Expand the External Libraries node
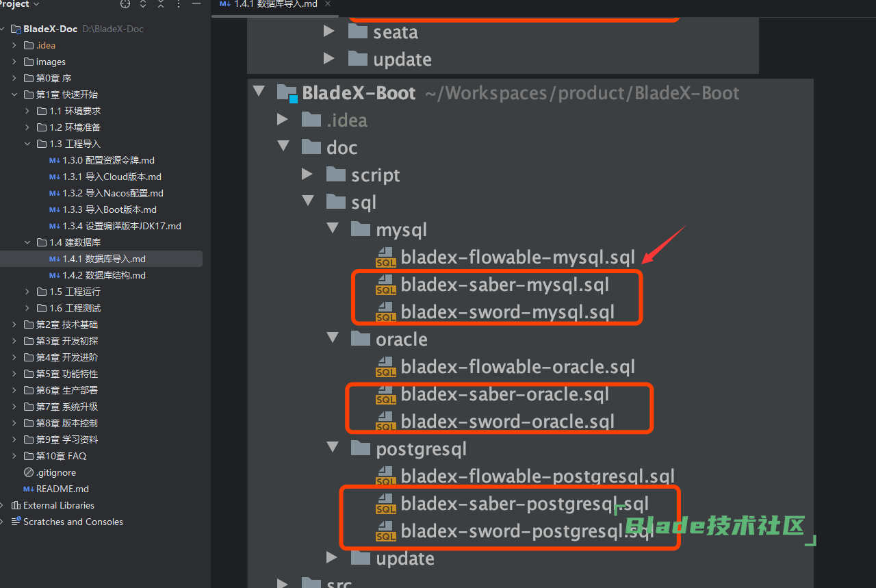 point(3,505)
